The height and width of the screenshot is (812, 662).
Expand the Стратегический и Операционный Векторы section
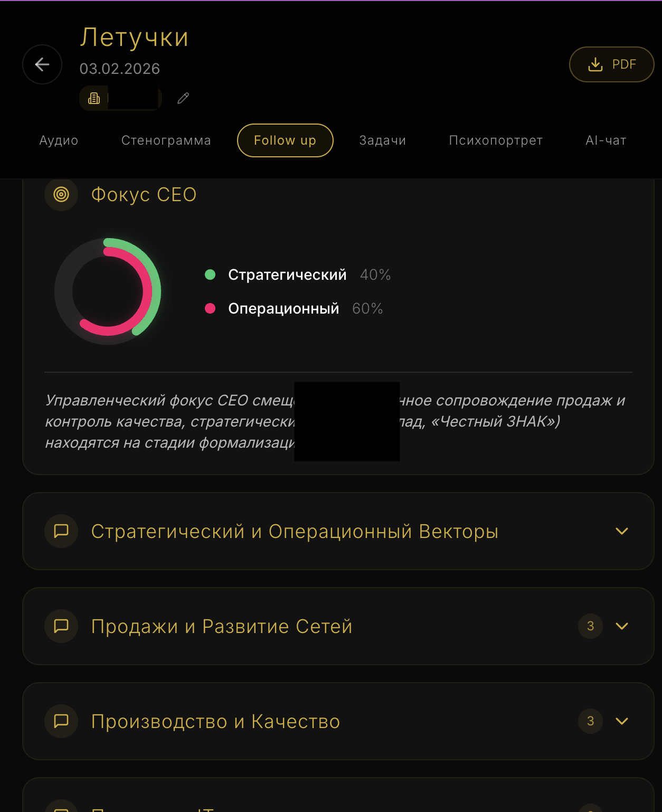point(622,531)
